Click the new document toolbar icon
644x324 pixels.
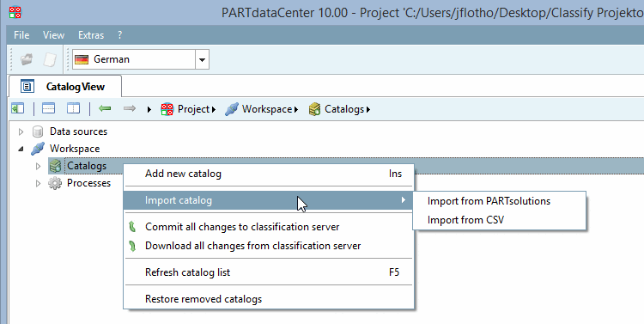point(50,59)
